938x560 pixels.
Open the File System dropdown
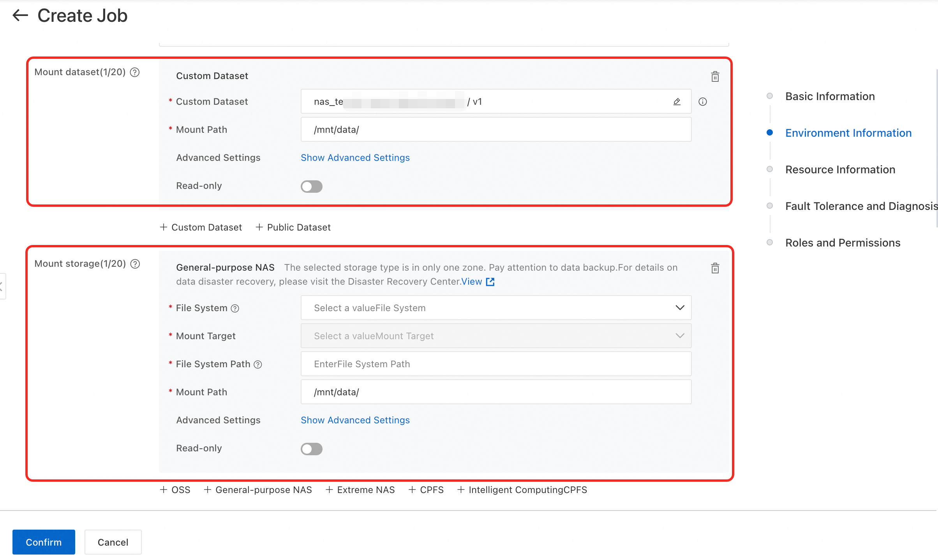495,308
